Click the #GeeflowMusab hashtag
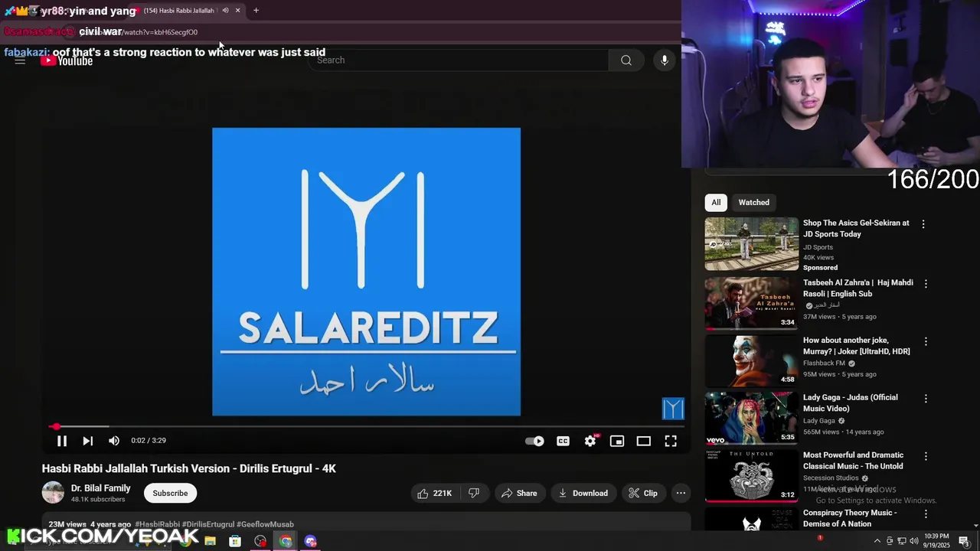The image size is (980, 551). point(265,525)
